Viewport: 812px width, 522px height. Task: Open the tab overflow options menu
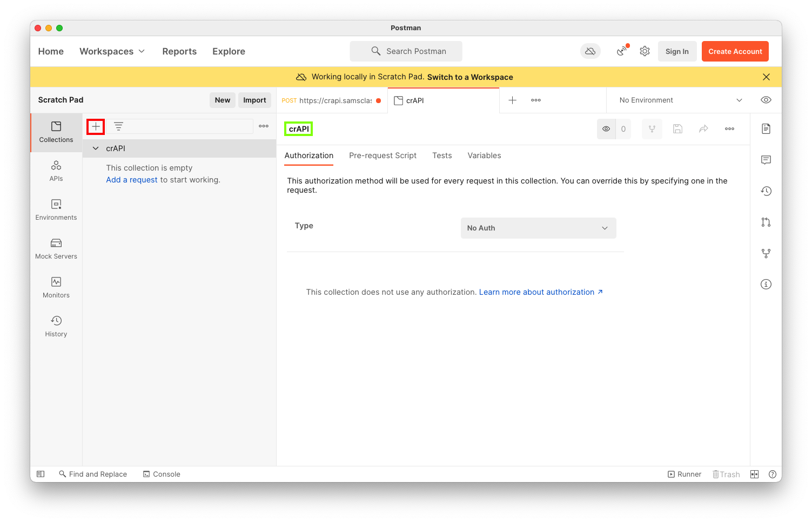[536, 100]
